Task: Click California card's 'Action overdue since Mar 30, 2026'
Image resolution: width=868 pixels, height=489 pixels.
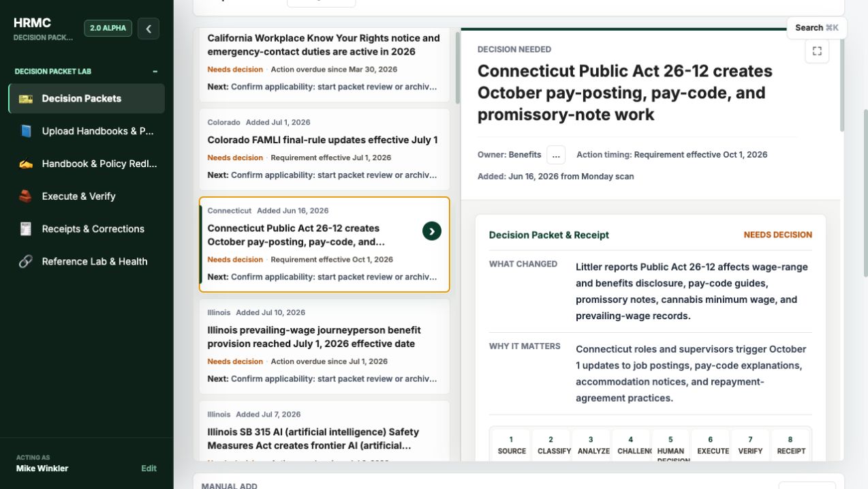Action: point(334,70)
